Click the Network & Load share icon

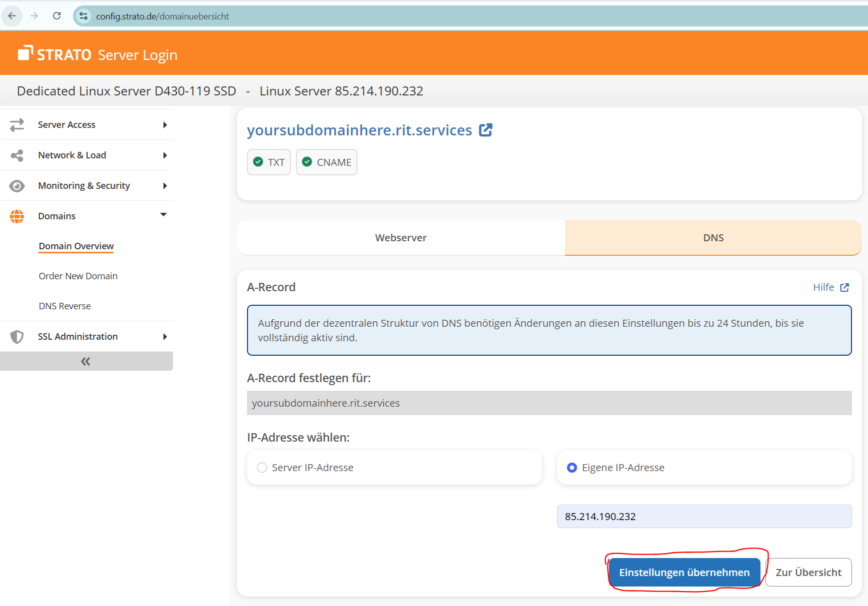tap(17, 155)
